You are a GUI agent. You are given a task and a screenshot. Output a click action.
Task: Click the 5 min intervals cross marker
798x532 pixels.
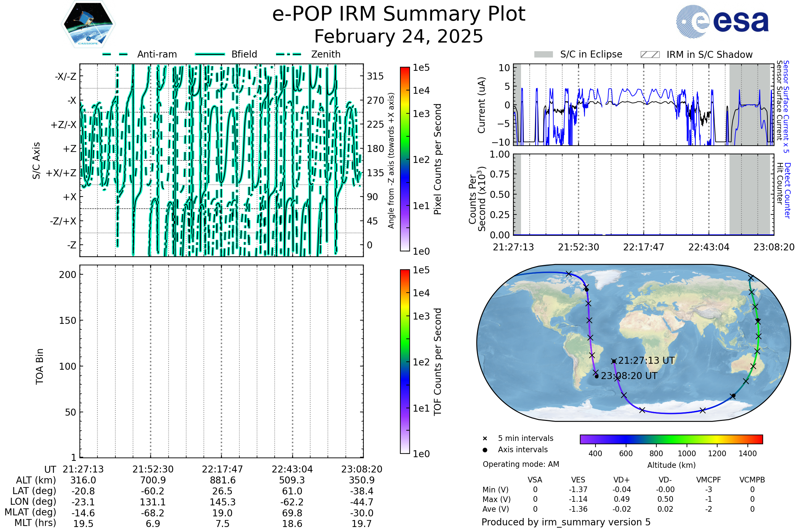pyautogui.click(x=485, y=439)
